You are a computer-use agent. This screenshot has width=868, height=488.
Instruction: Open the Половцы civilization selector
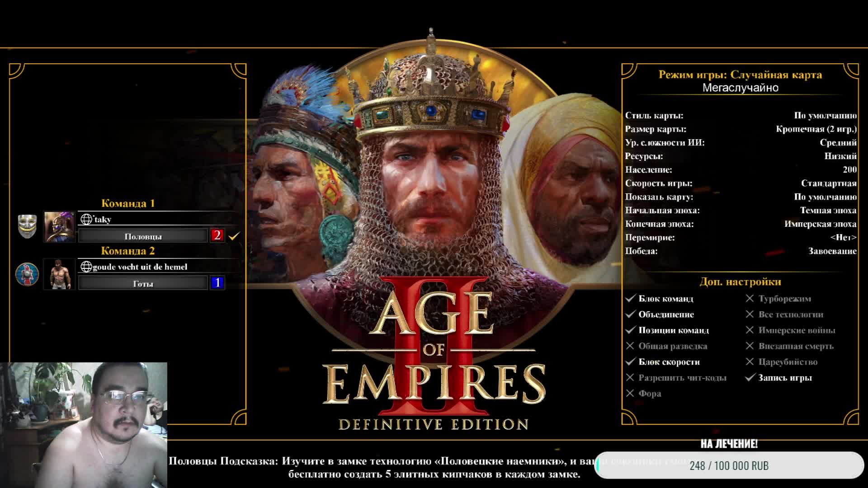pos(143,236)
